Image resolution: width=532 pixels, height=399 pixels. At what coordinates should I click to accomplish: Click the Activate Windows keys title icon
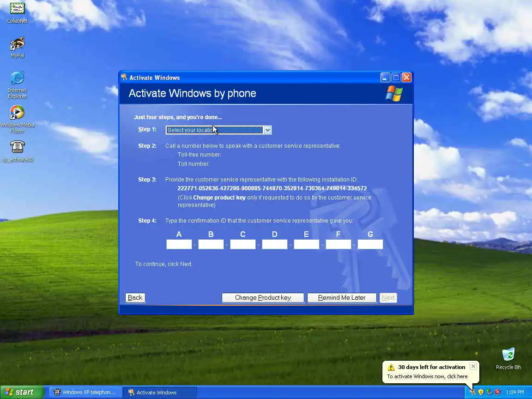click(124, 78)
